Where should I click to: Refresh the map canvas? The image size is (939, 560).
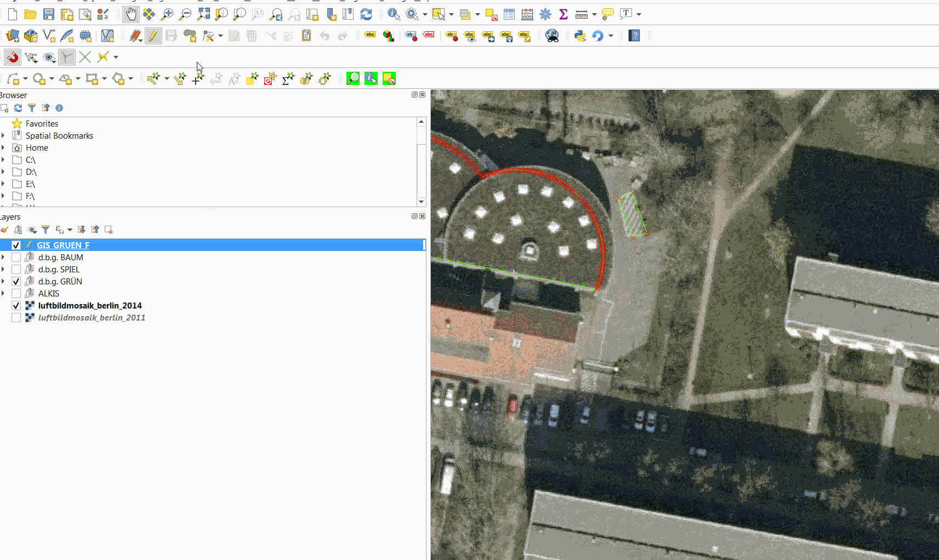point(367,14)
